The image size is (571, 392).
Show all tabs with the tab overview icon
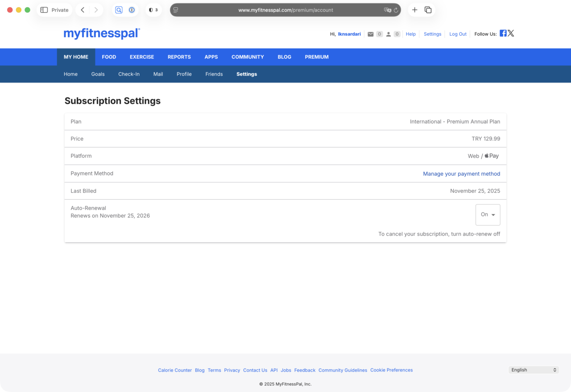(428, 9)
